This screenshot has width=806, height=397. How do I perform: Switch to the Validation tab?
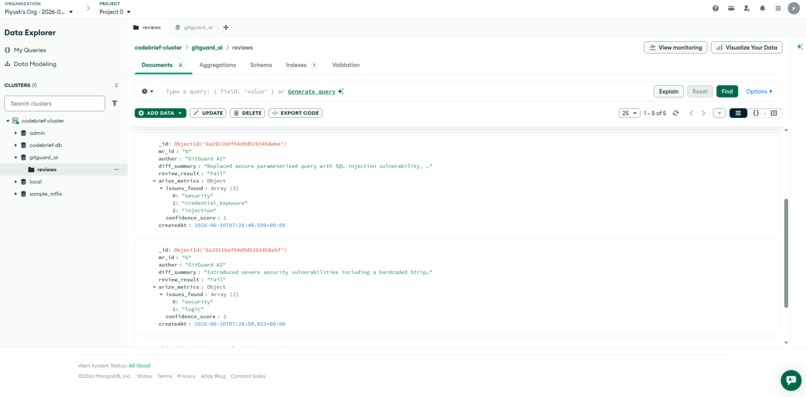coord(346,65)
